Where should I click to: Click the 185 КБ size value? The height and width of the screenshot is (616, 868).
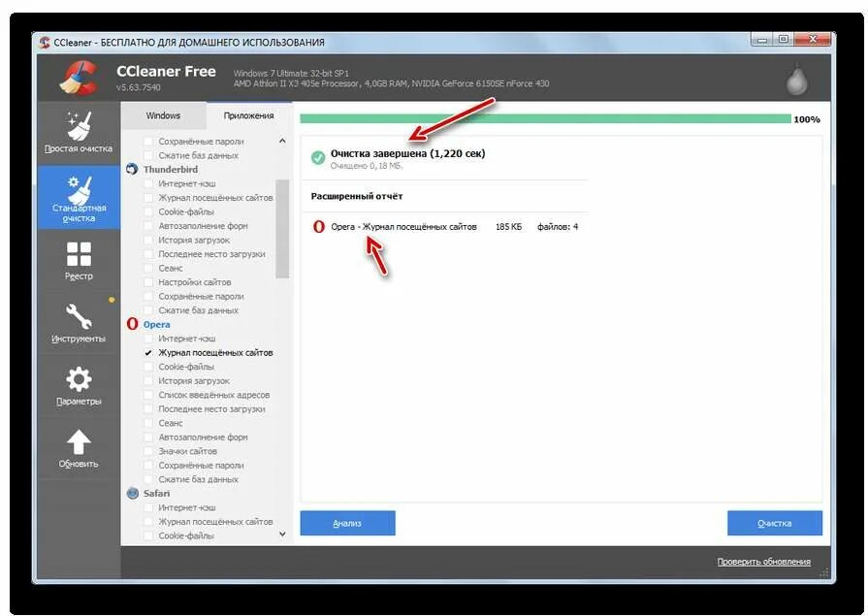[509, 227]
